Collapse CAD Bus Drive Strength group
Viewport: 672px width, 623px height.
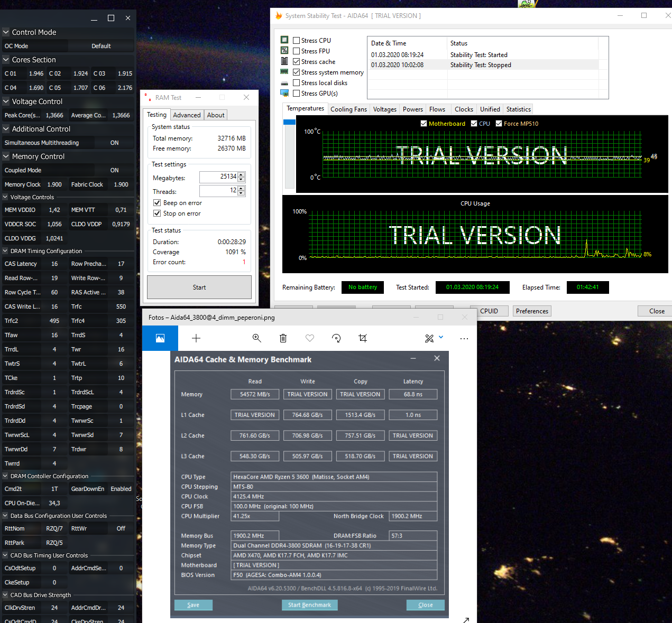click(x=6, y=595)
